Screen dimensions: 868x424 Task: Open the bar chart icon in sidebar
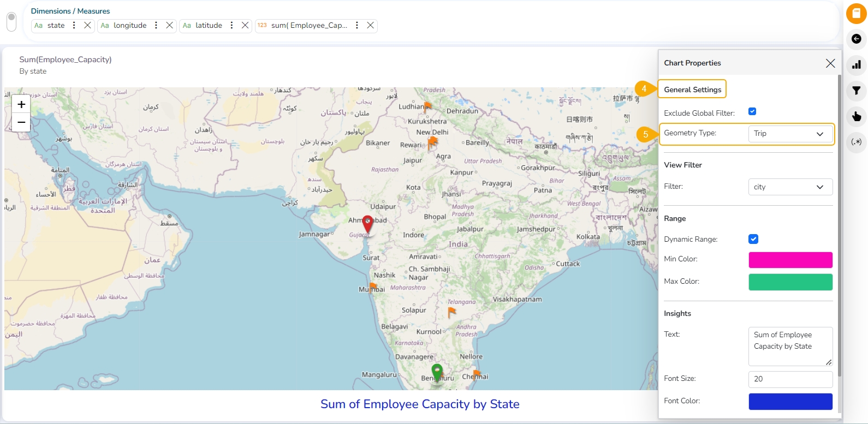click(856, 65)
